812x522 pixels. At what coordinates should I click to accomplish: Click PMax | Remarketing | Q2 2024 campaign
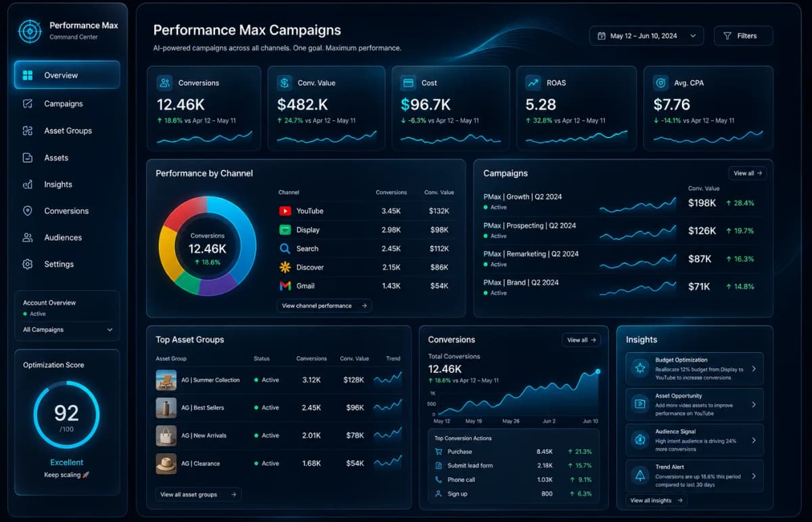point(531,254)
